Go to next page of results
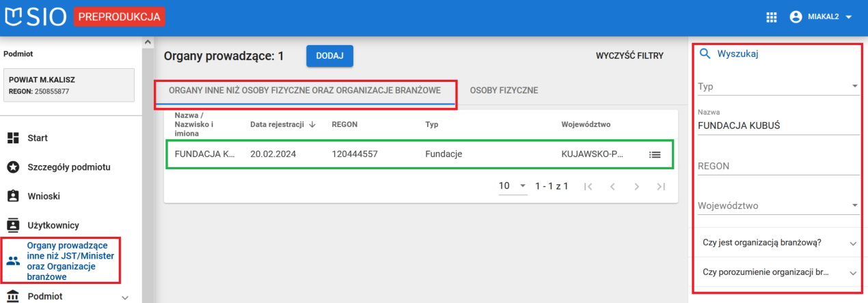 pos(636,186)
